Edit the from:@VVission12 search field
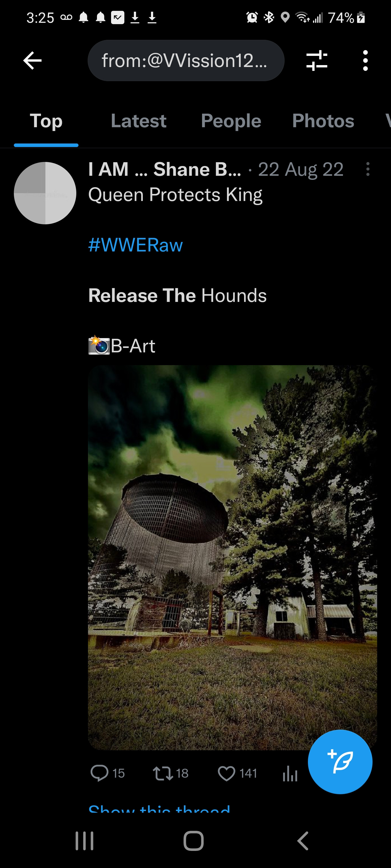The height and width of the screenshot is (868, 391). coord(186,61)
